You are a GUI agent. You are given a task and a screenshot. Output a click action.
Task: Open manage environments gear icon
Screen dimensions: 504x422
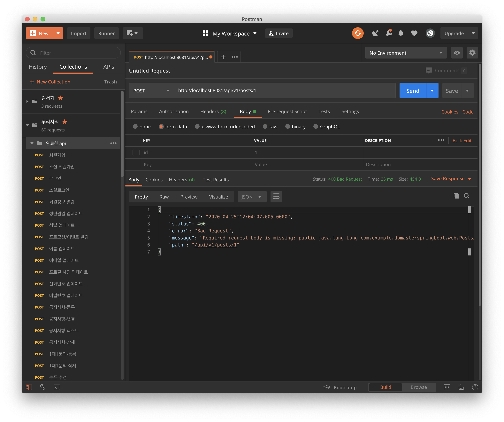(472, 53)
